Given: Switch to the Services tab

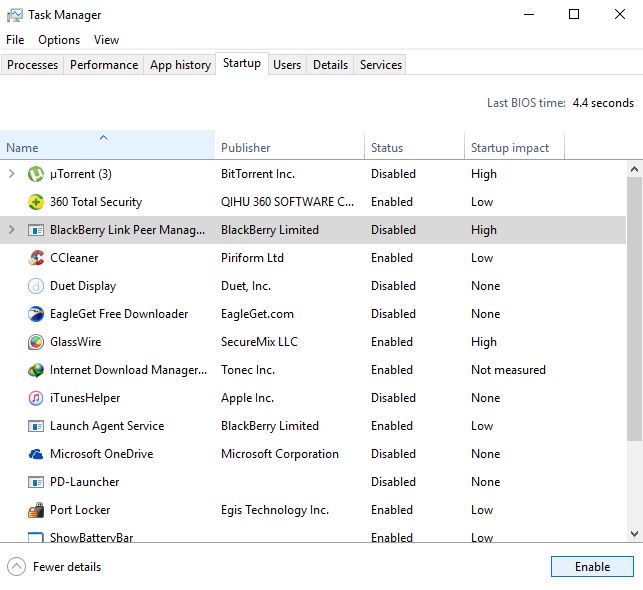Looking at the screenshot, I should click(x=381, y=65).
